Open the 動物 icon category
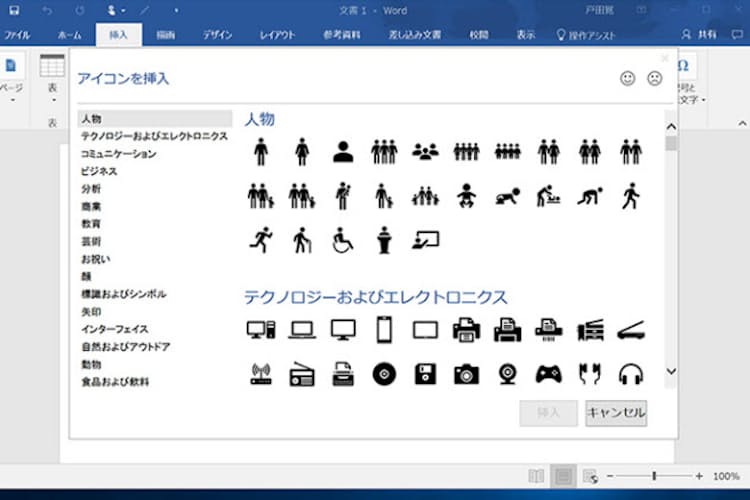This screenshot has height=500, width=750. [91, 364]
